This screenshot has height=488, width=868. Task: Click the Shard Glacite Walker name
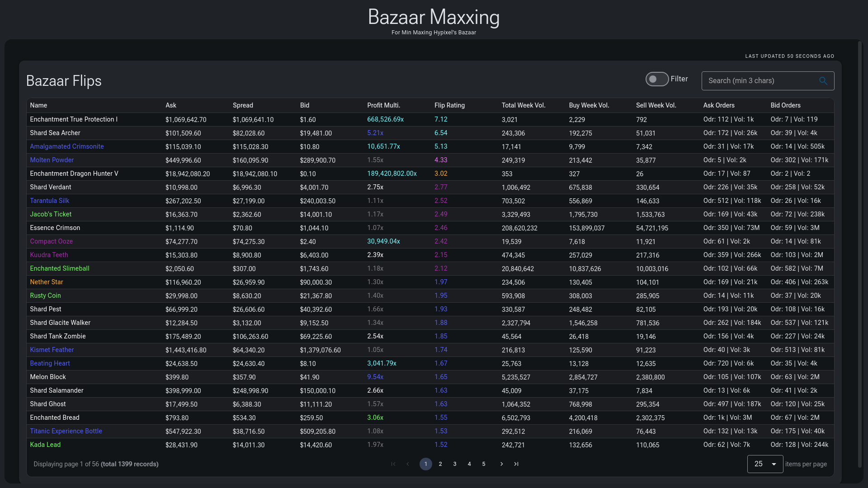tap(60, 323)
